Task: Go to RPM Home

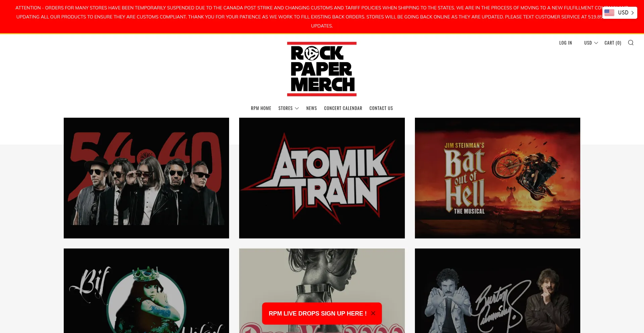Action: [261, 108]
